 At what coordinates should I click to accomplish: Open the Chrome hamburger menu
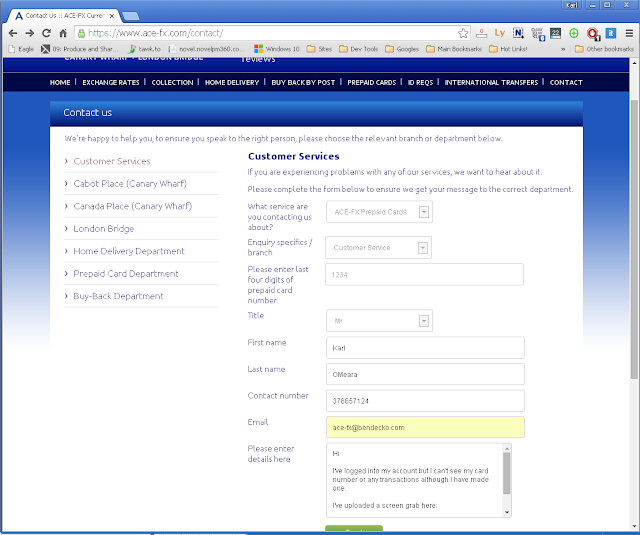point(629,33)
